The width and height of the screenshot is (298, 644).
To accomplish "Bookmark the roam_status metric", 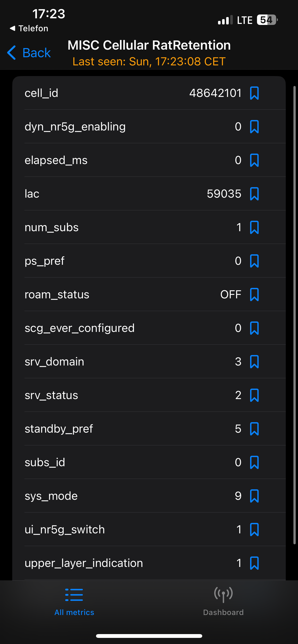I will (x=254, y=295).
